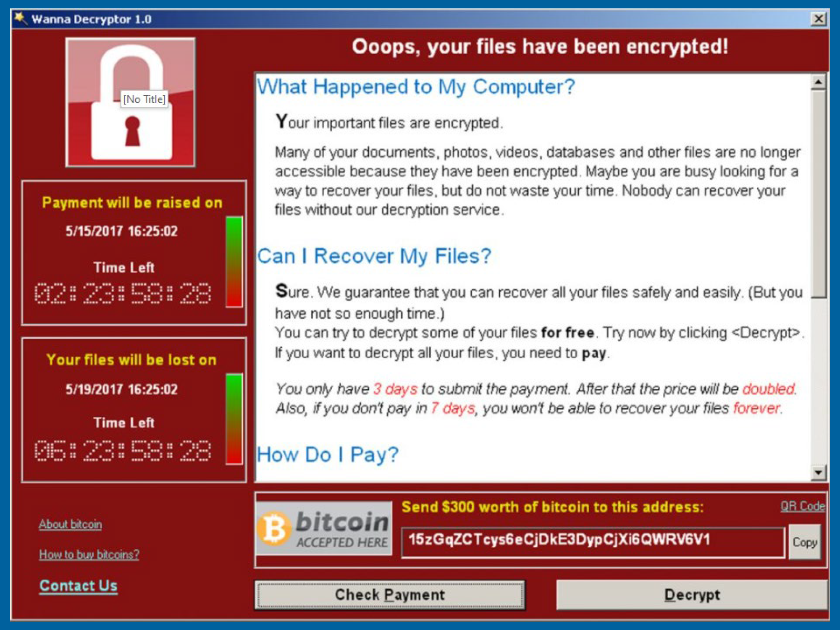Click the payment raise progress bar
Screen dimensions: 840x630
(x=234, y=262)
